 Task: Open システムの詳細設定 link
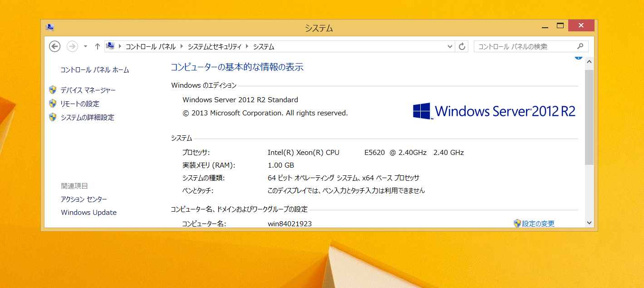(x=88, y=118)
